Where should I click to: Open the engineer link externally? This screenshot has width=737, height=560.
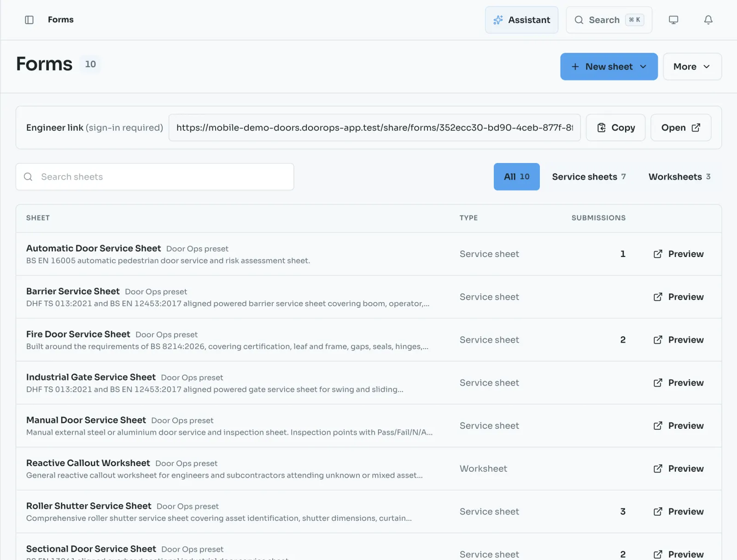click(x=681, y=128)
